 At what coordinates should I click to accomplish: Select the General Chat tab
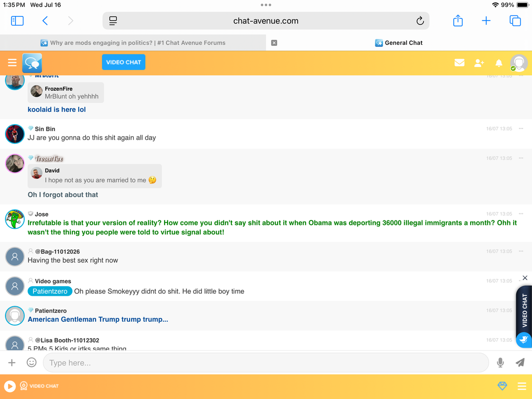click(x=399, y=43)
